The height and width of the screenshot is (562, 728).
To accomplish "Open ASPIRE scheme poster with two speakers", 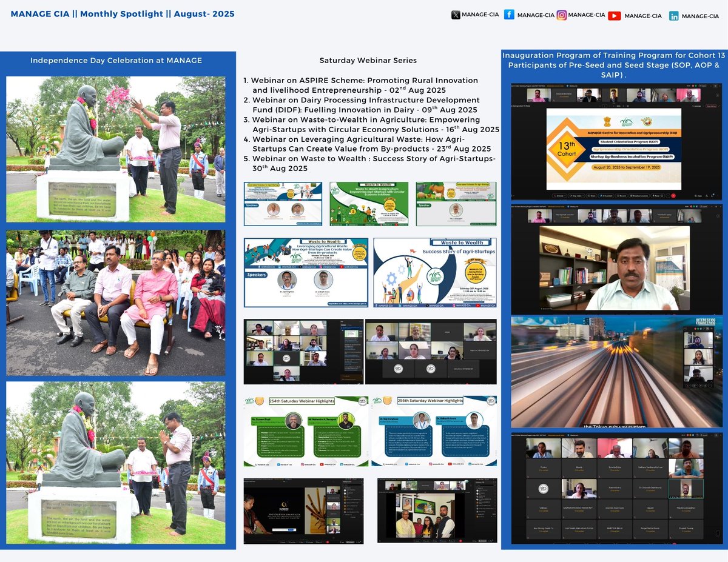I will pyautogui.click(x=283, y=204).
